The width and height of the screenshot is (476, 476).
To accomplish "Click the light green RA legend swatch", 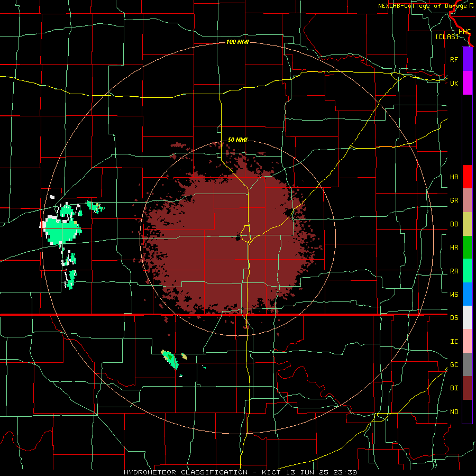I will pos(467,271).
